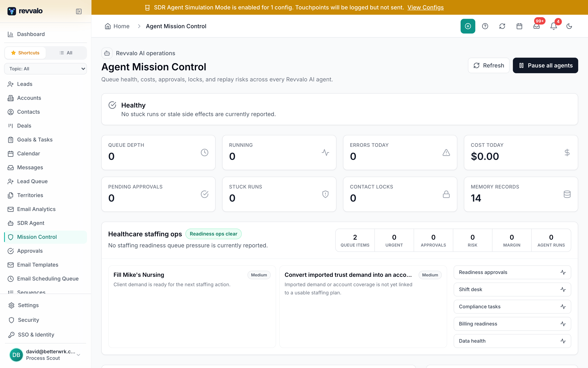This screenshot has height=368, width=588.
Task: Open Calendar in the sidebar
Action: point(46,154)
